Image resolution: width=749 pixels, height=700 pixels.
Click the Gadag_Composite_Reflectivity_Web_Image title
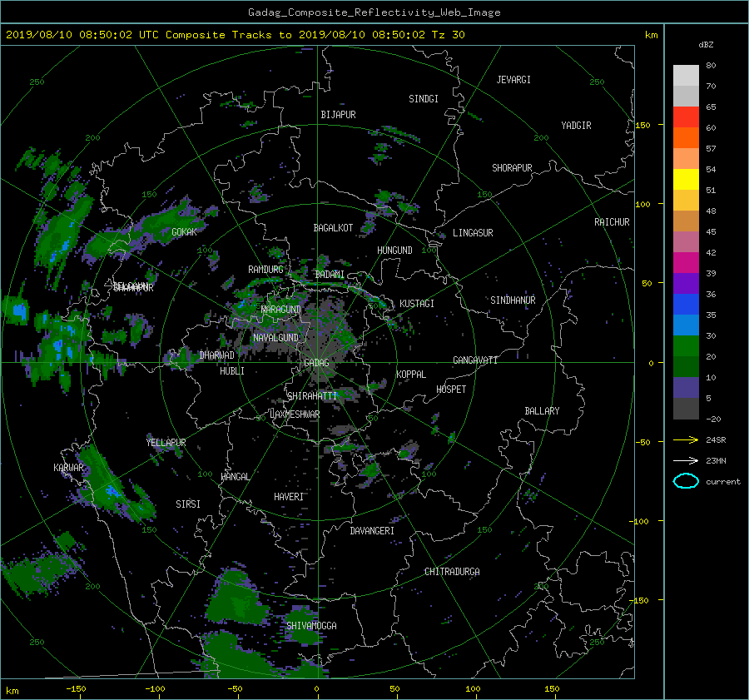[374, 12]
